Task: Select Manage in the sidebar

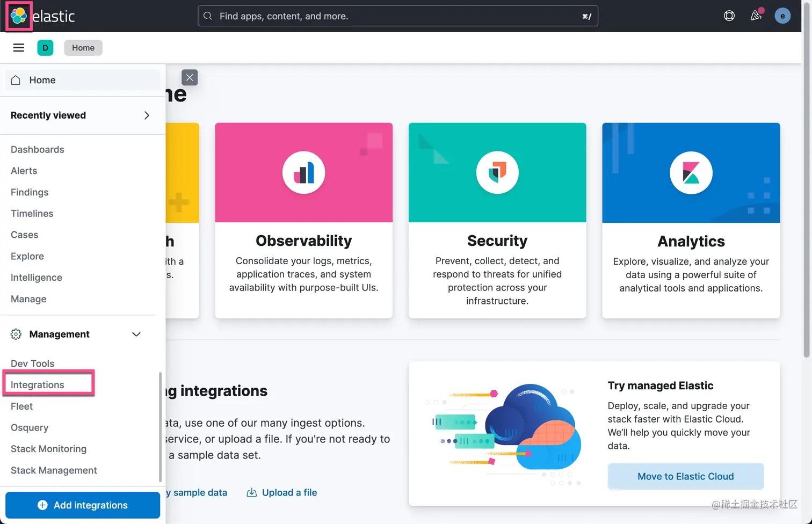Action: coord(28,299)
